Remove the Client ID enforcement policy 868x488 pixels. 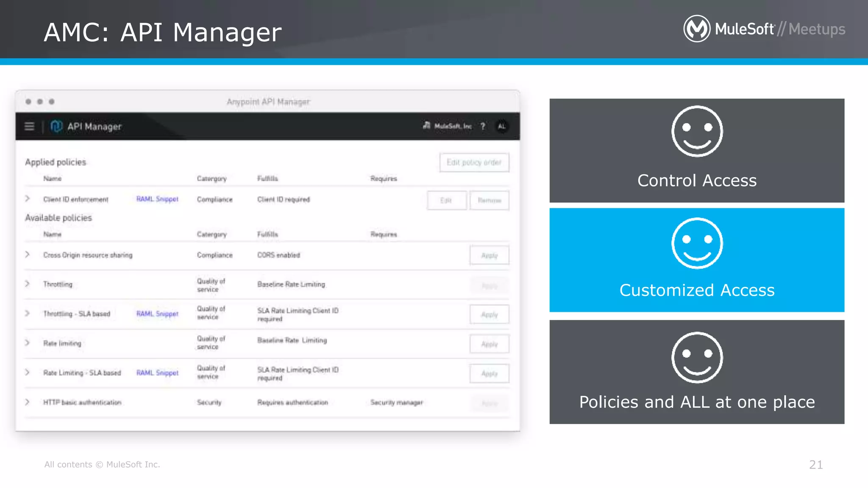point(489,200)
